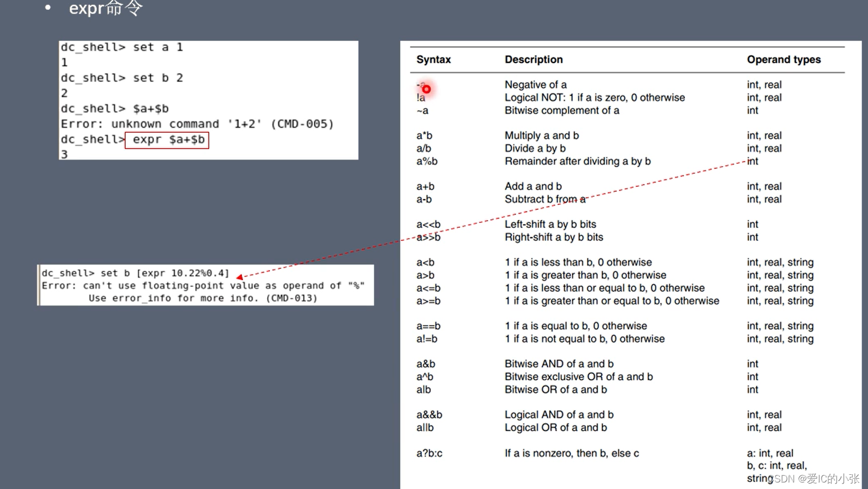Image resolution: width=868 pixels, height=489 pixels.
Task: Click 'Divide a by b' description
Action: tap(535, 149)
